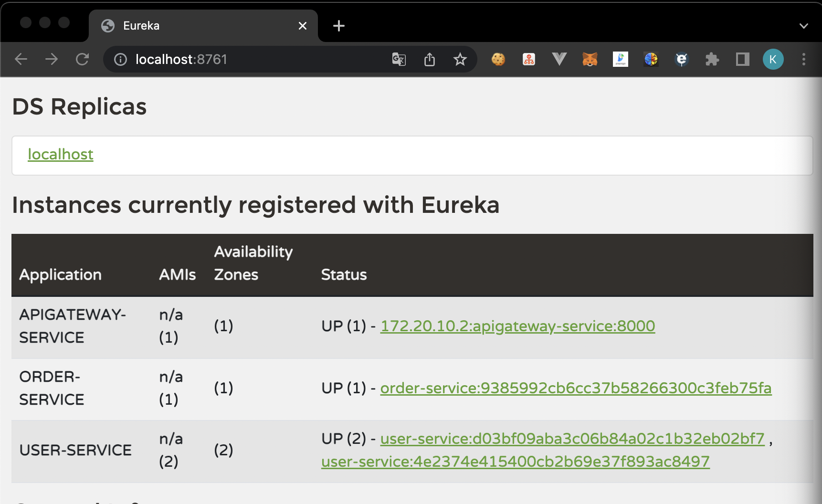Viewport: 822px width, 504px height.
Task: Share this page from the address bar
Action: point(430,59)
